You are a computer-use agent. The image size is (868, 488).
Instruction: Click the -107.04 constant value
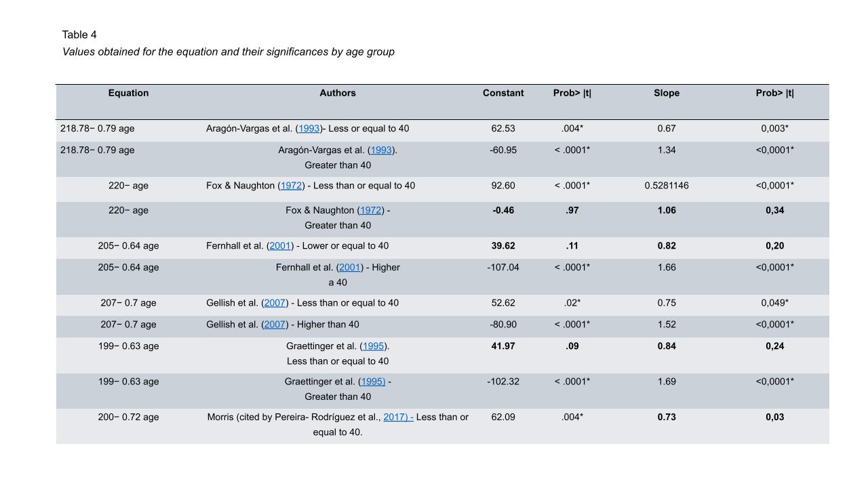point(503,268)
